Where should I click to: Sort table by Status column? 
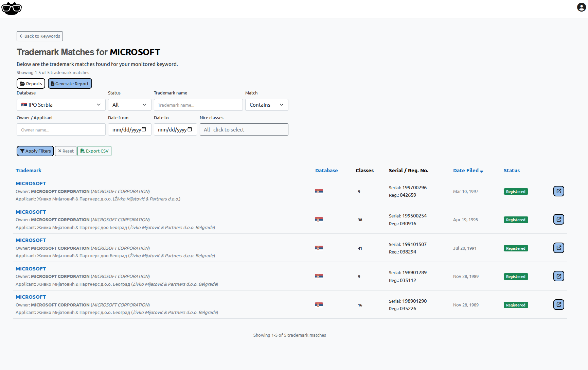click(x=512, y=171)
